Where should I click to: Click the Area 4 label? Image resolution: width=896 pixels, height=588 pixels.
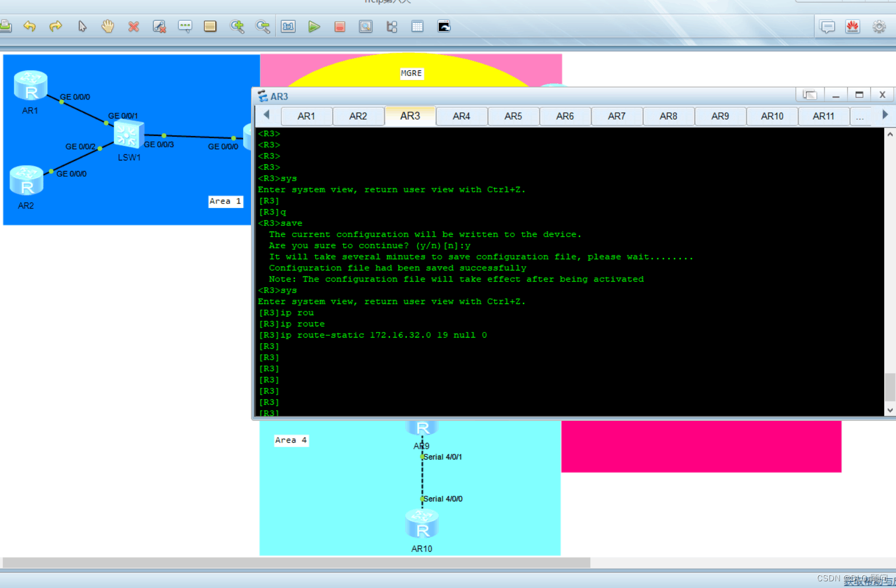(291, 440)
